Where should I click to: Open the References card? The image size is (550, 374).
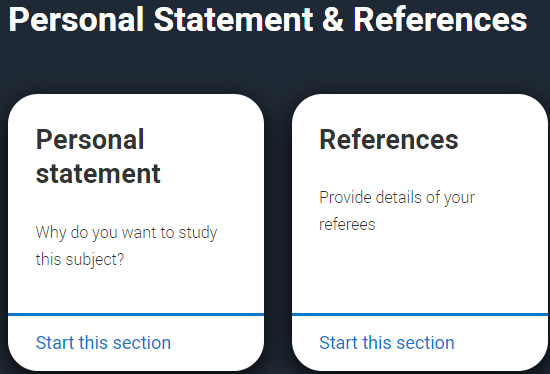(x=420, y=232)
